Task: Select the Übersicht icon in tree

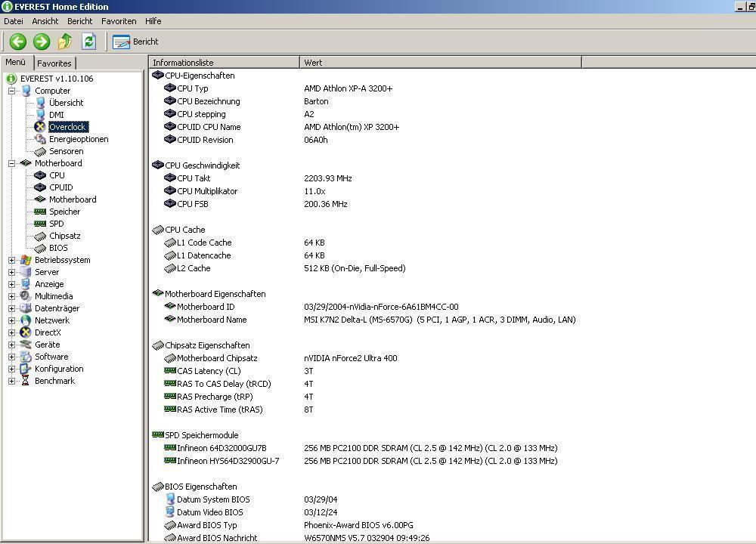Action: (x=41, y=103)
